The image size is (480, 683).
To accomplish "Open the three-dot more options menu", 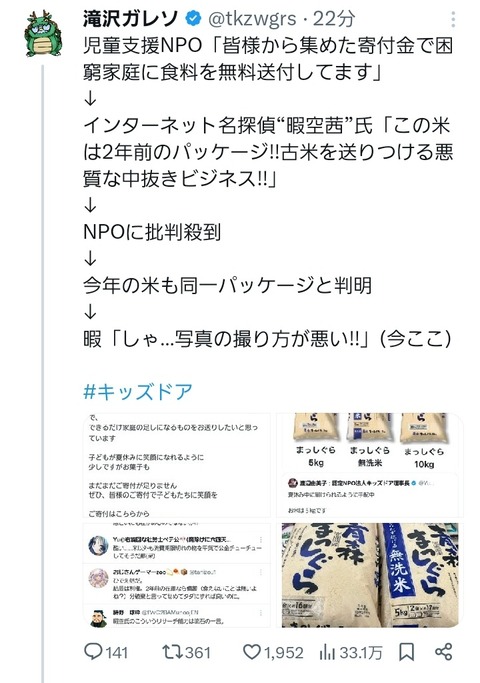I will tap(453, 19).
